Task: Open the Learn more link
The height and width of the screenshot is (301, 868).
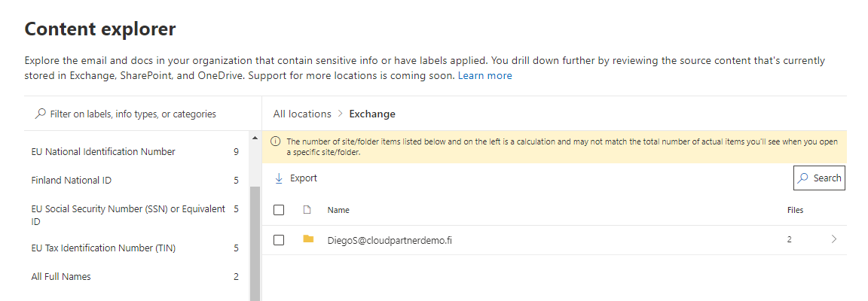Action: [484, 76]
